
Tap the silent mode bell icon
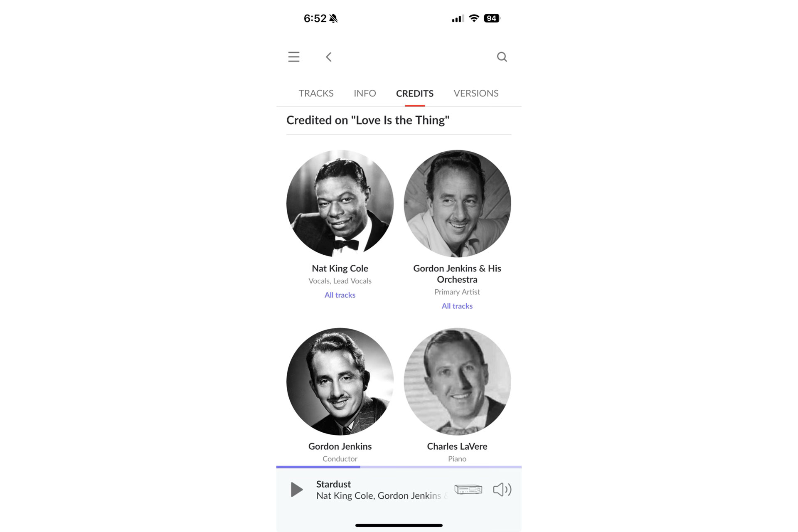click(x=333, y=18)
